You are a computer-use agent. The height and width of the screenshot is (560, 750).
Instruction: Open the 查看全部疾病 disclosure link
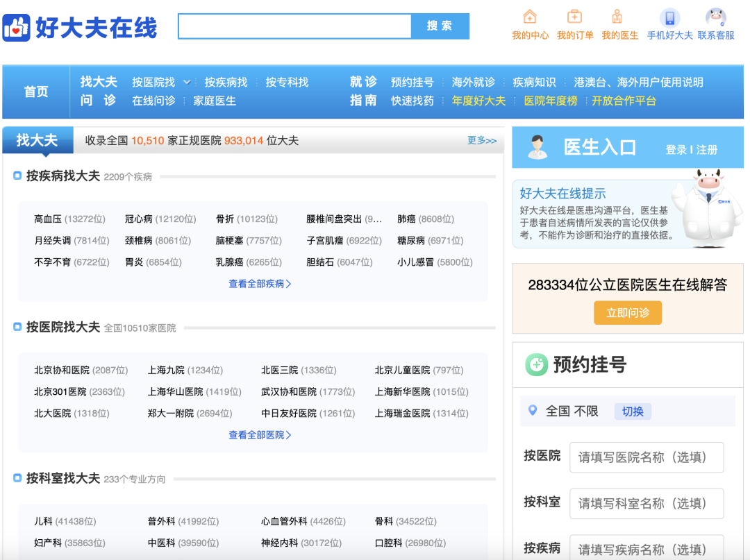[261, 282]
